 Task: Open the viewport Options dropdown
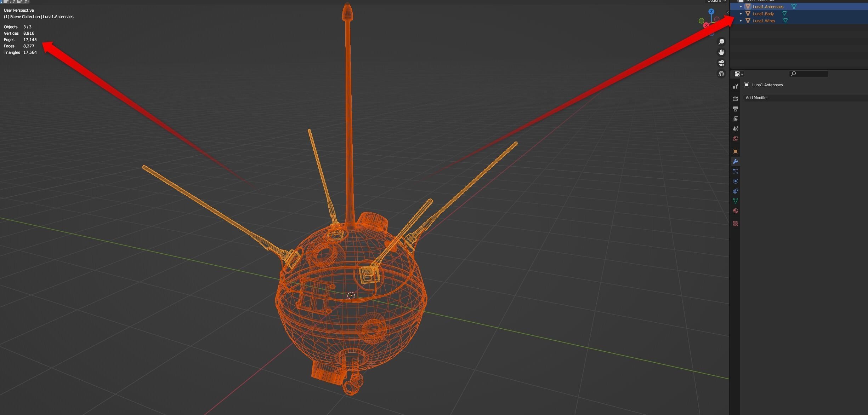click(x=716, y=1)
